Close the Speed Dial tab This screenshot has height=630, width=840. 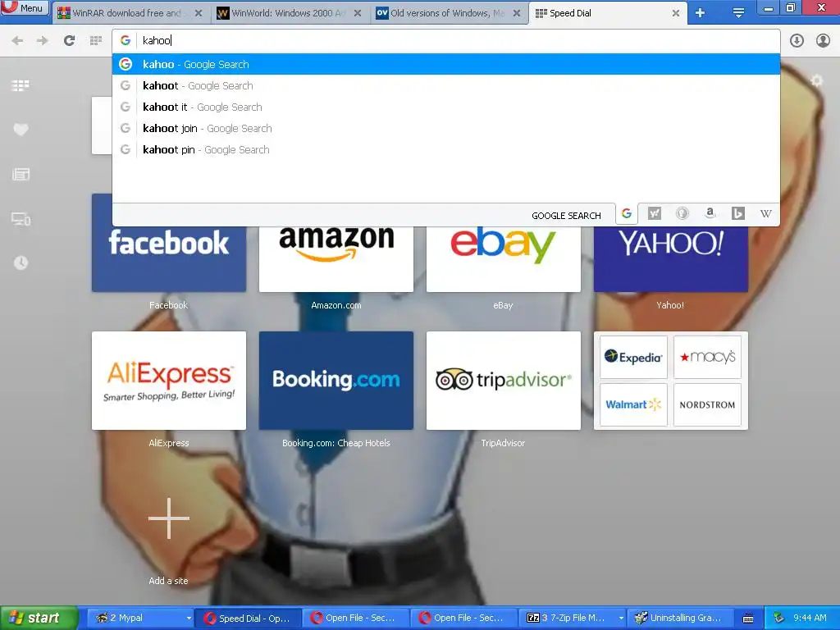676,13
